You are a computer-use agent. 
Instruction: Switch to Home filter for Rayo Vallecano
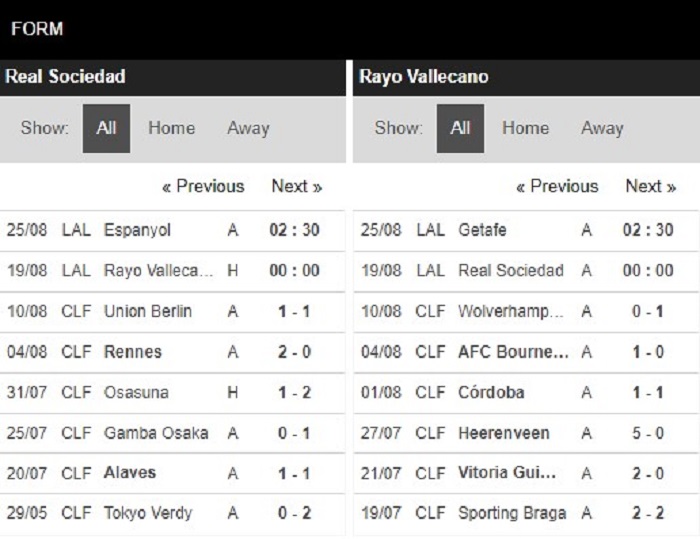[525, 128]
